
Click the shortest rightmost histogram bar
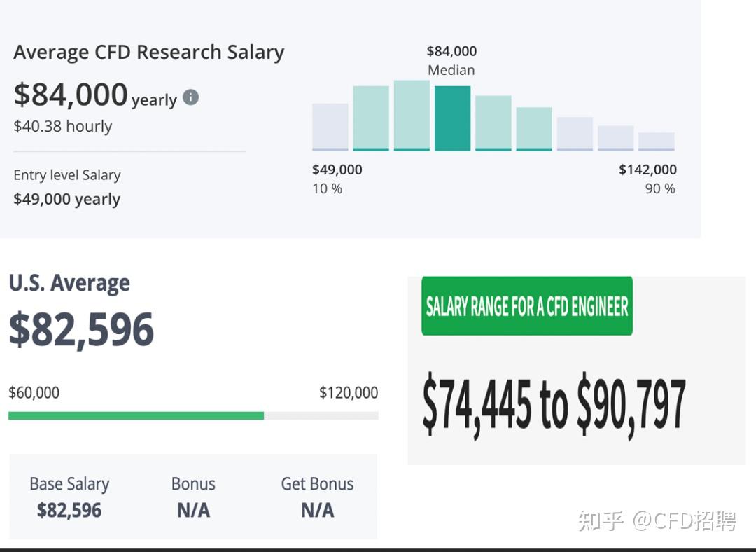pyautogui.click(x=656, y=141)
